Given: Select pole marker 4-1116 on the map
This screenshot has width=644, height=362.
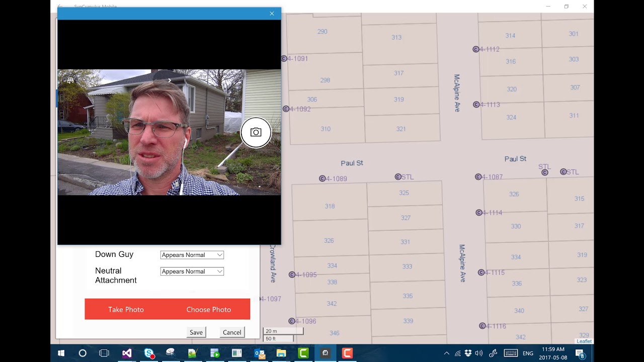Looking at the screenshot, I should click(482, 326).
